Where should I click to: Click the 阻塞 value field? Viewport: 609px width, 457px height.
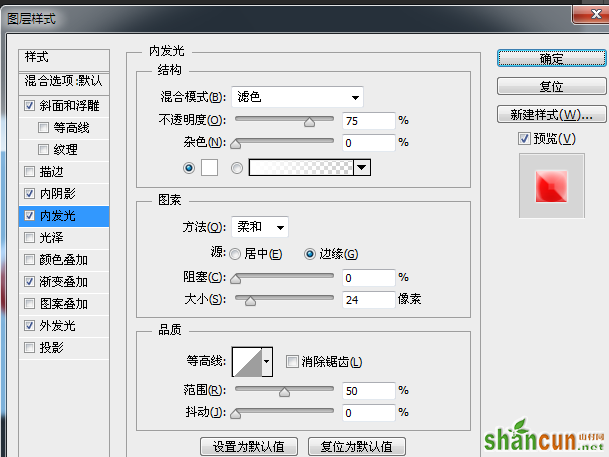click(369, 278)
